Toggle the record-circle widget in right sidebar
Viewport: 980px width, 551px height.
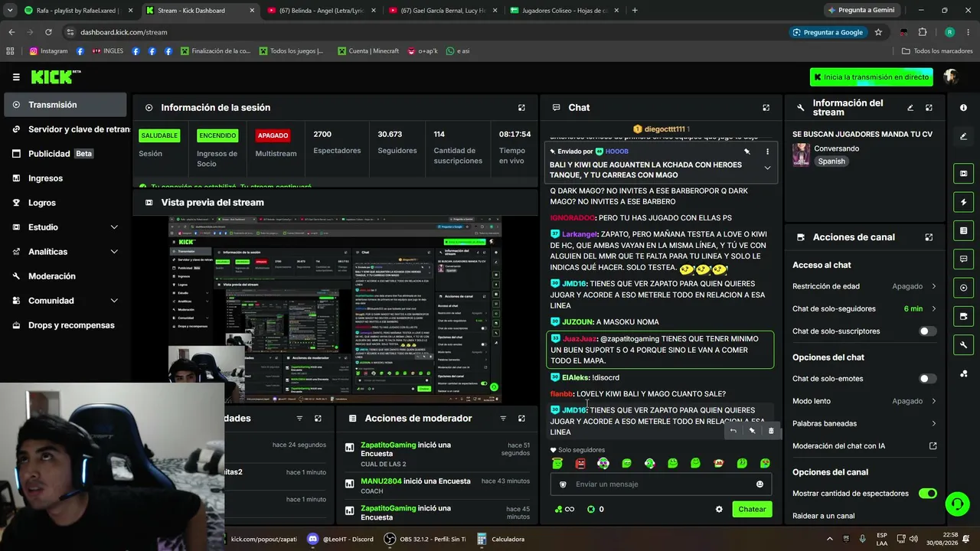click(963, 288)
